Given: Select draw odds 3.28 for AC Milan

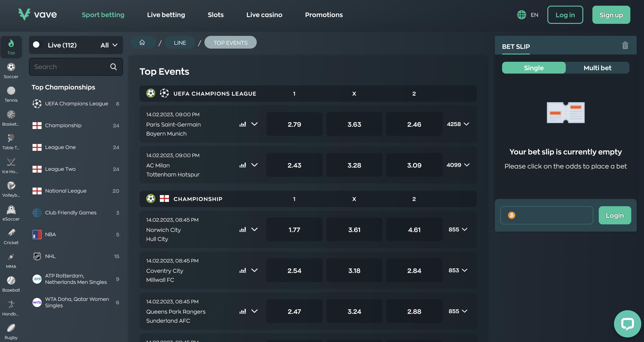Looking at the screenshot, I should 354,165.
